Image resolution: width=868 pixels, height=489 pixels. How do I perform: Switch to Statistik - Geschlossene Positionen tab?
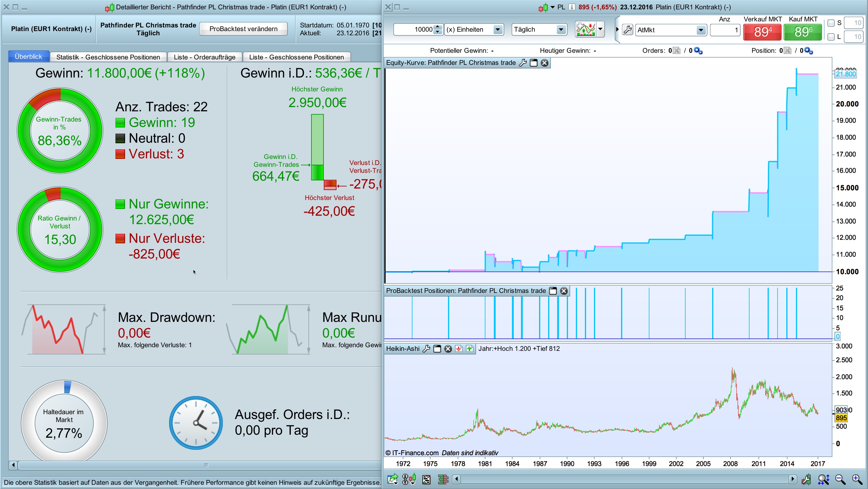coord(108,57)
